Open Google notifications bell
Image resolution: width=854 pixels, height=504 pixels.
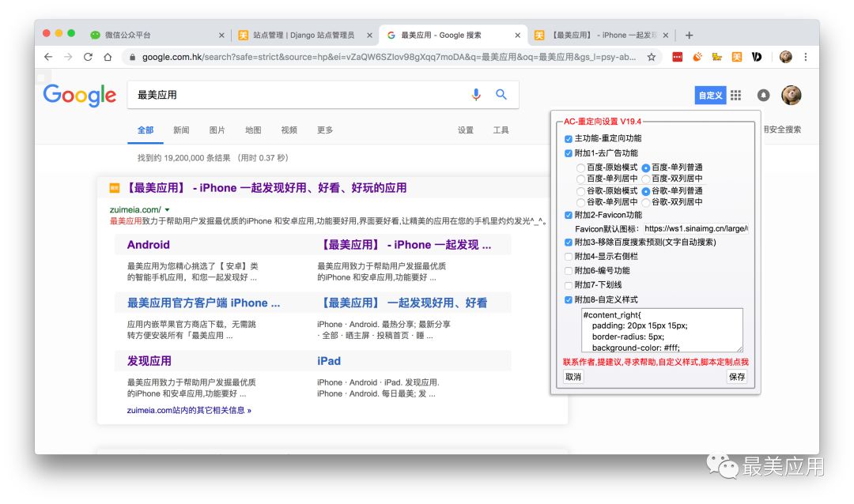point(764,96)
